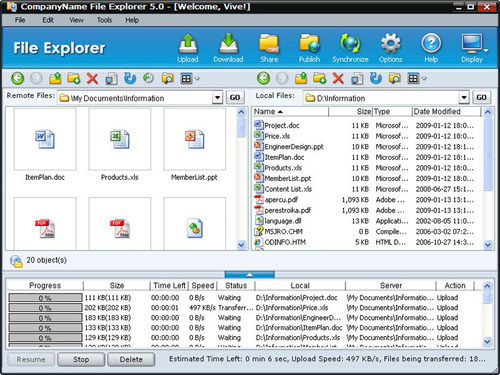Refresh the Local Files pane
This screenshot has width=500, height=375.
tap(376, 78)
